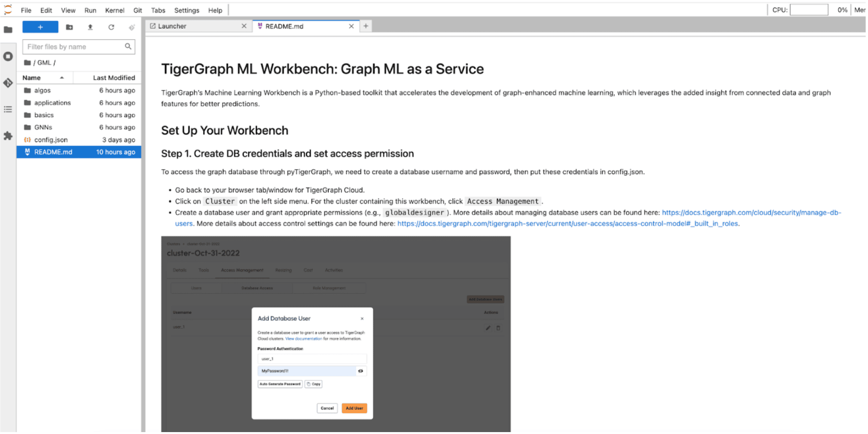Sort files by Last Modified column

point(107,78)
